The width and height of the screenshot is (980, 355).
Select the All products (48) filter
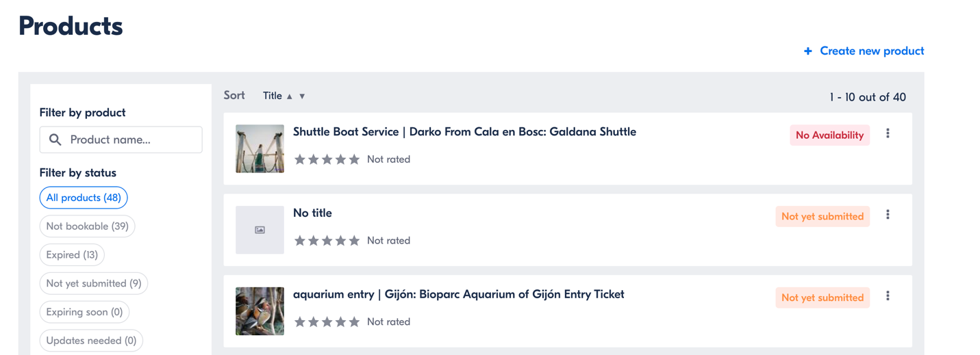coord(84,198)
